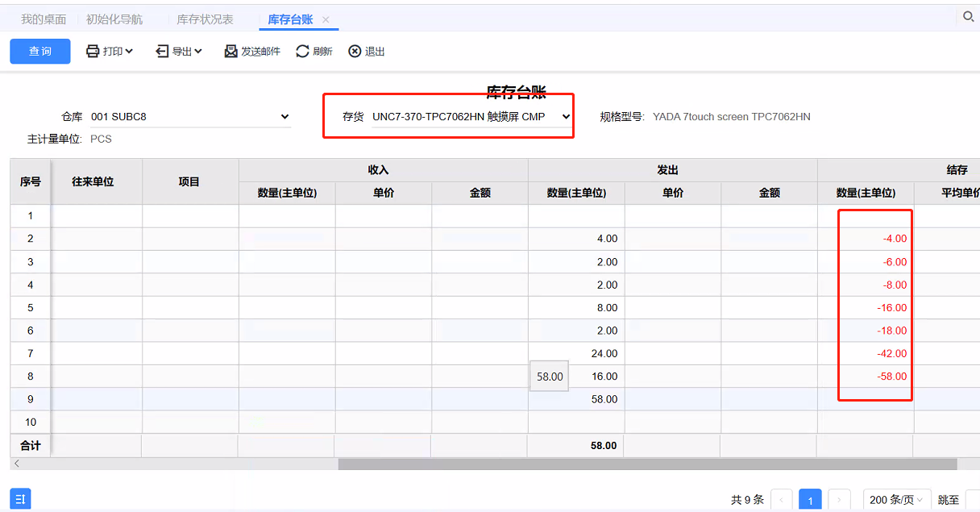
Task: Close the 库存台账 tab
Action: coord(326,19)
